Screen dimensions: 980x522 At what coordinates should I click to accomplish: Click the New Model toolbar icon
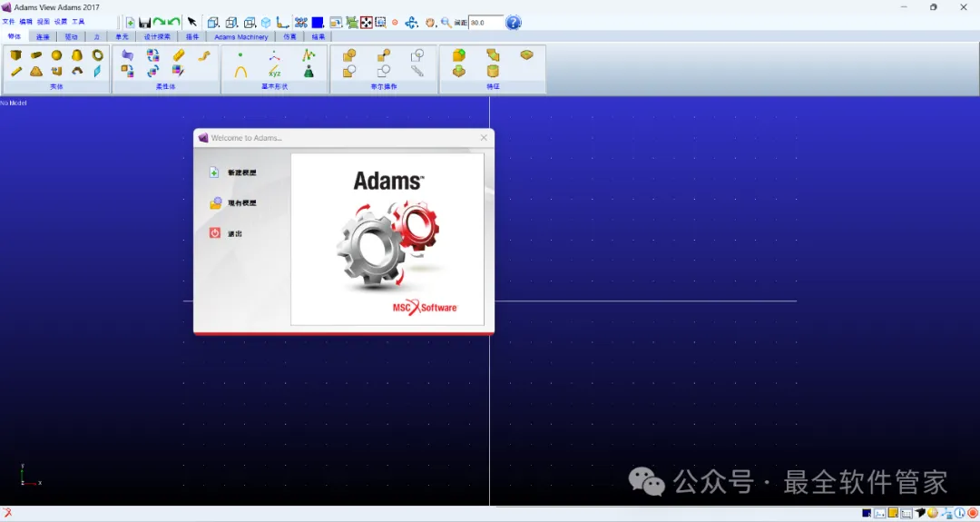[x=130, y=23]
